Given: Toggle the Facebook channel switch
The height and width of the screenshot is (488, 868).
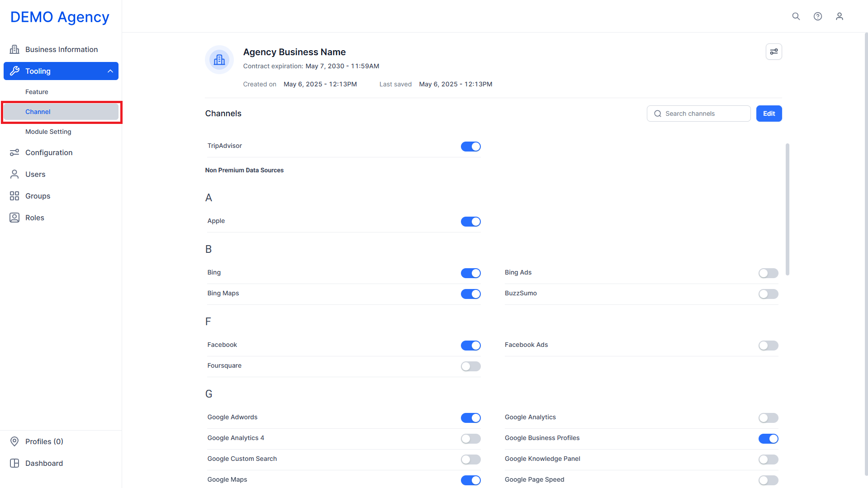Looking at the screenshot, I should click(470, 346).
